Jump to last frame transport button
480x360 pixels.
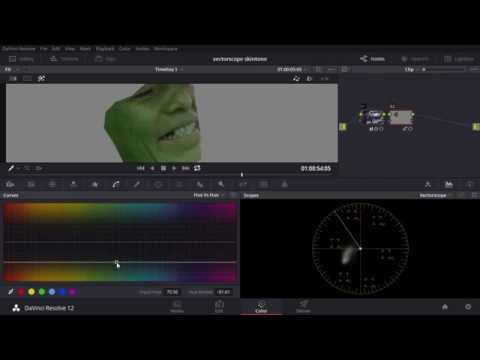(x=186, y=168)
